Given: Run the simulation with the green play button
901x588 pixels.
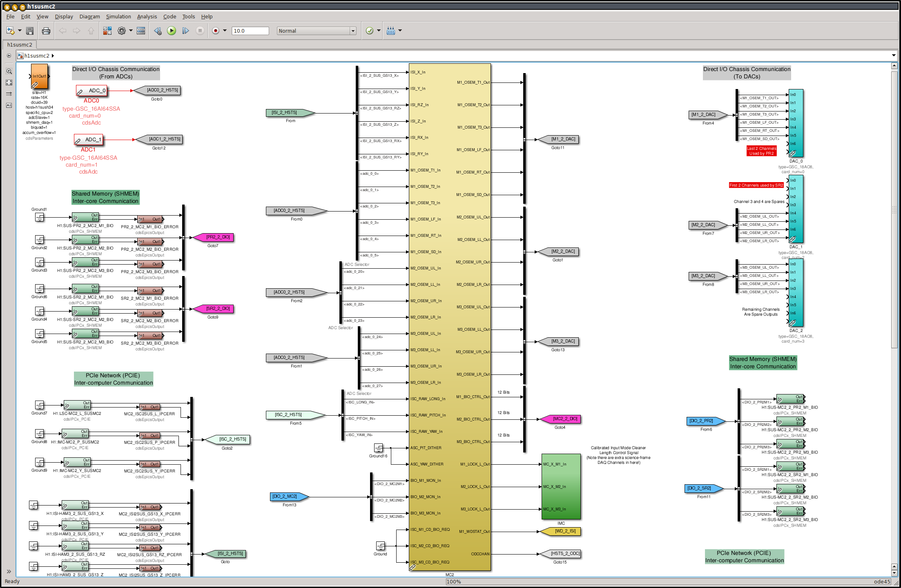Looking at the screenshot, I should [x=172, y=31].
